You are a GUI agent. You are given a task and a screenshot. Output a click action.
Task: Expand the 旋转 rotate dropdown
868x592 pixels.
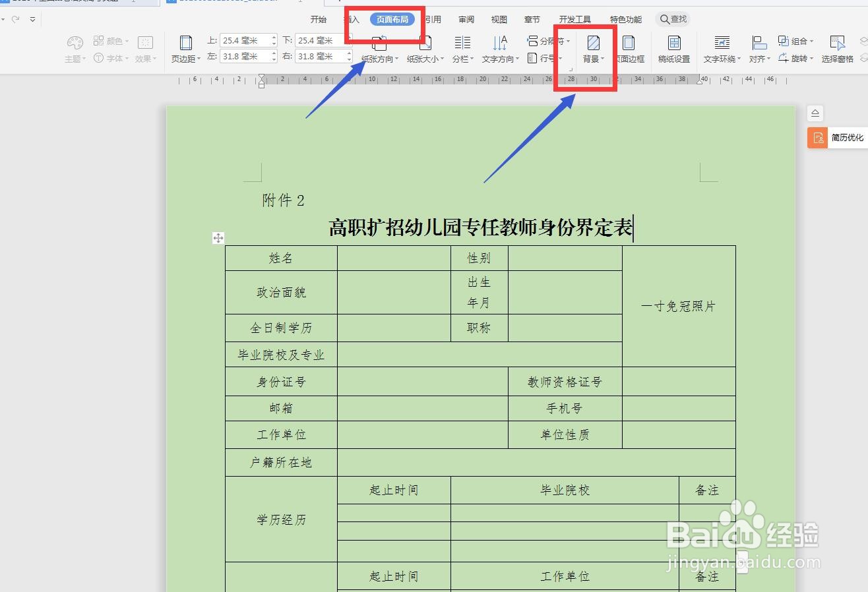[795, 58]
